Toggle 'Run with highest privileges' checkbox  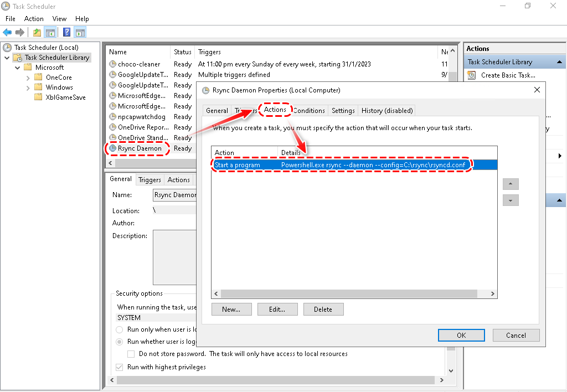119,367
